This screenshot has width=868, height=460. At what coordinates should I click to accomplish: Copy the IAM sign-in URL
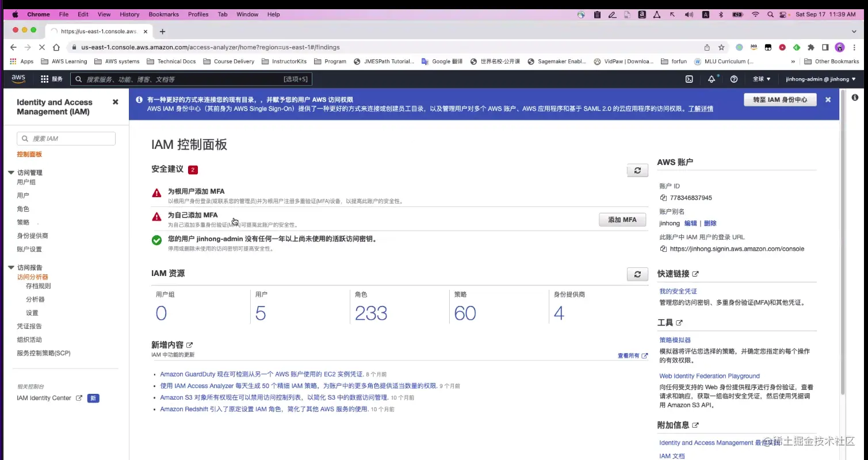tap(663, 249)
